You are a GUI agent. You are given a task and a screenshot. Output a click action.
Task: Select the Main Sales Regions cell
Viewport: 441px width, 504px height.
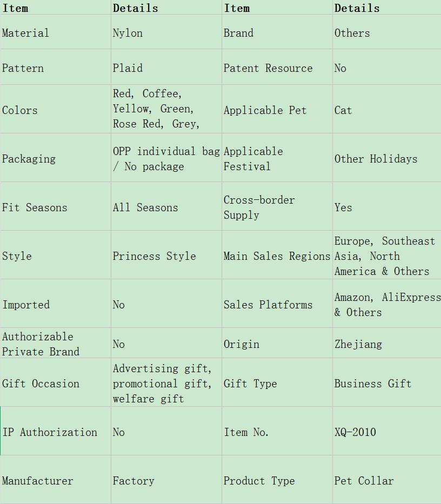click(277, 255)
